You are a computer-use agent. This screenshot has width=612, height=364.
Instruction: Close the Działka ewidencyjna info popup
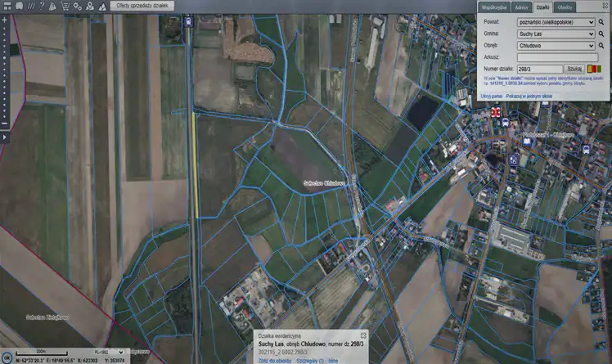point(363,336)
